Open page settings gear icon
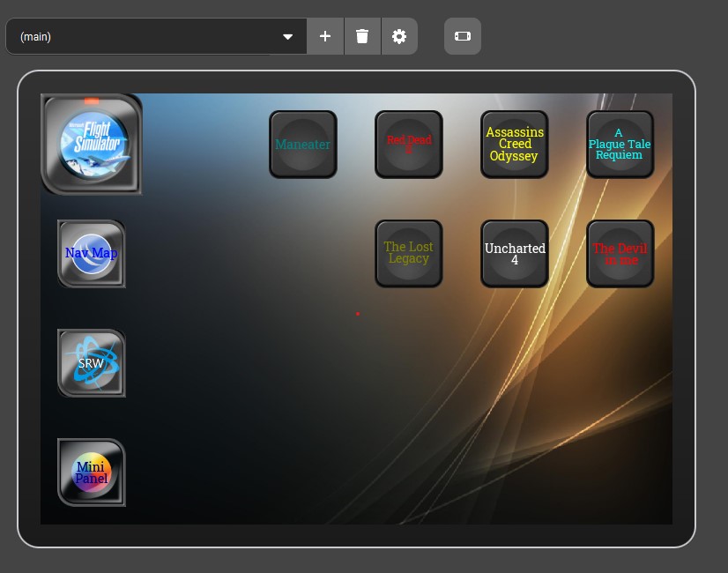This screenshot has width=728, height=573. pyautogui.click(x=399, y=36)
